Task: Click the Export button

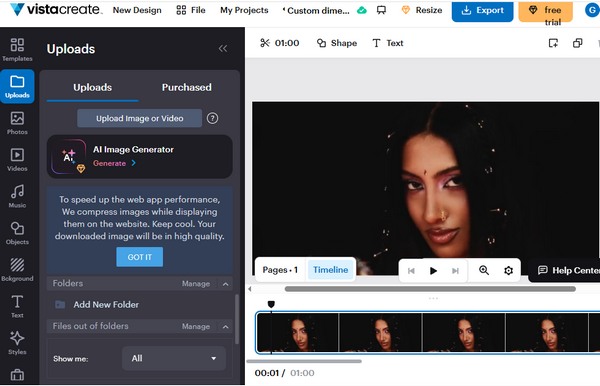Action: point(483,11)
